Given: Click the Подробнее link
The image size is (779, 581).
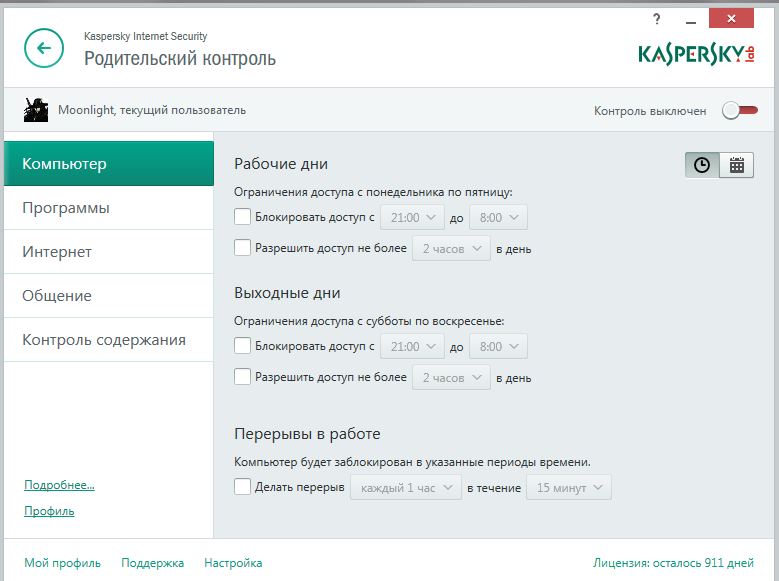Looking at the screenshot, I should tap(59, 485).
